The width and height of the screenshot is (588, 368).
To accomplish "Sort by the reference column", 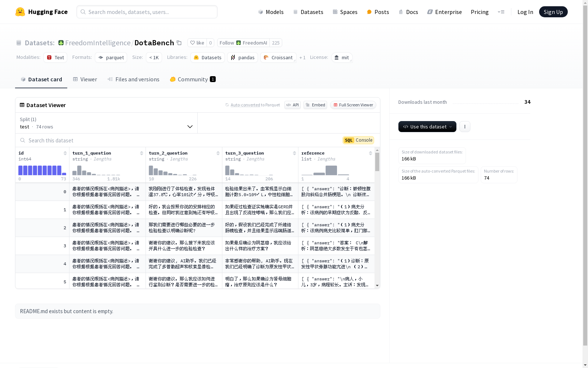I will coord(370,153).
